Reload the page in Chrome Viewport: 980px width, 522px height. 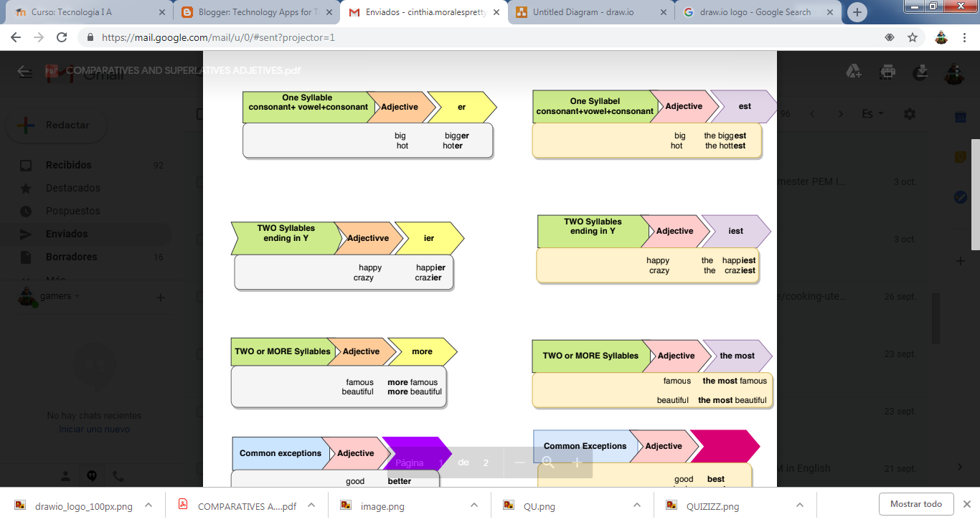click(62, 37)
